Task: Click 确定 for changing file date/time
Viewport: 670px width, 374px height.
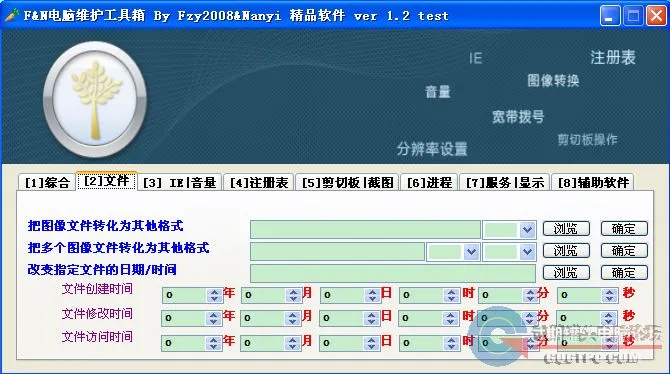Action: pyautogui.click(x=624, y=273)
